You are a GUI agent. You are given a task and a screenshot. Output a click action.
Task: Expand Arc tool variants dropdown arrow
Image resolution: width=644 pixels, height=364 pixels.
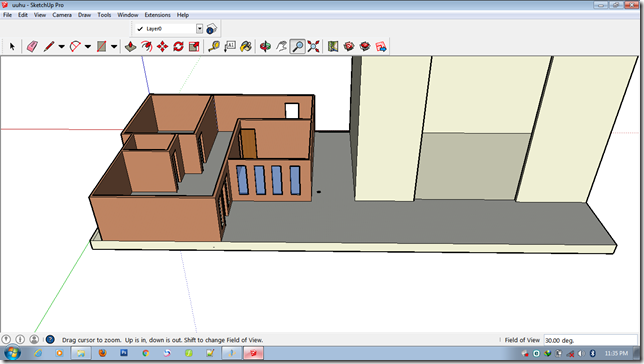[x=87, y=46]
